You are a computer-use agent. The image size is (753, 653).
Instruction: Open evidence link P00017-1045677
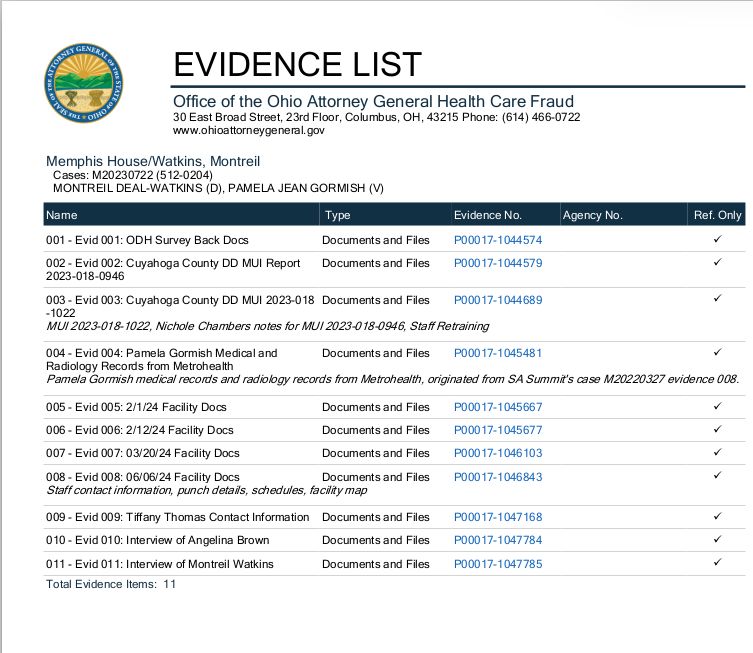(x=498, y=430)
